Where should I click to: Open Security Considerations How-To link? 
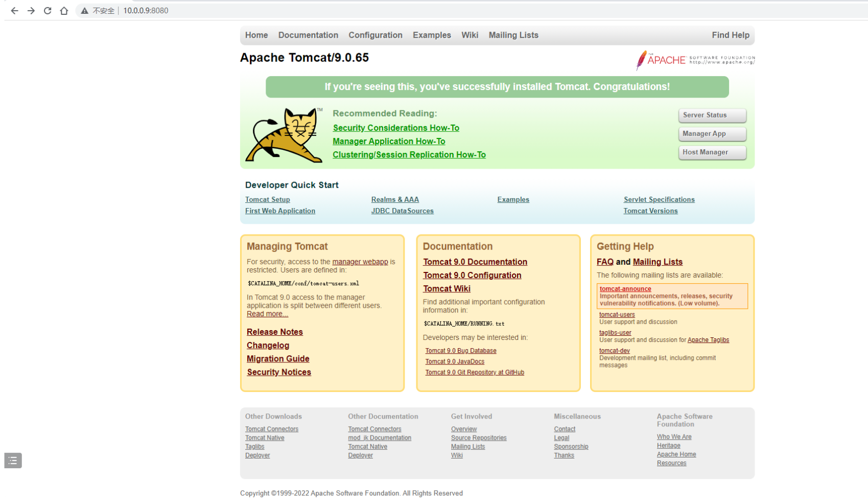396,128
